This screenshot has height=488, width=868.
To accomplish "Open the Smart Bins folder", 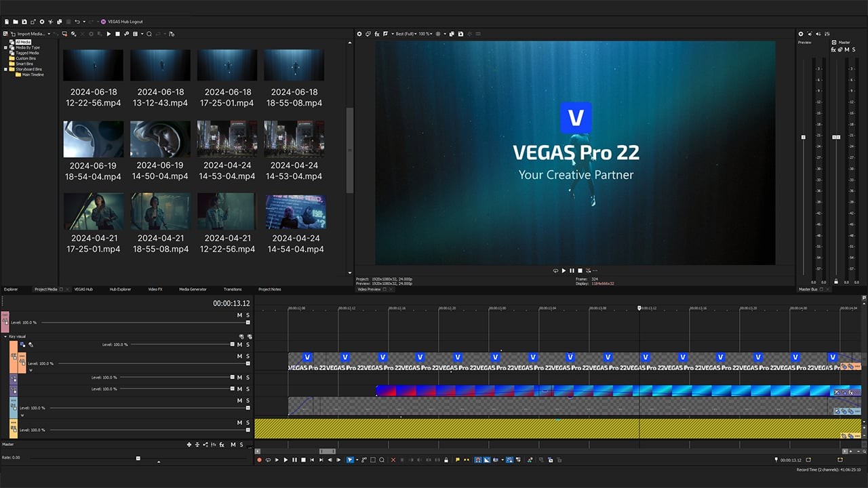I will coord(24,64).
